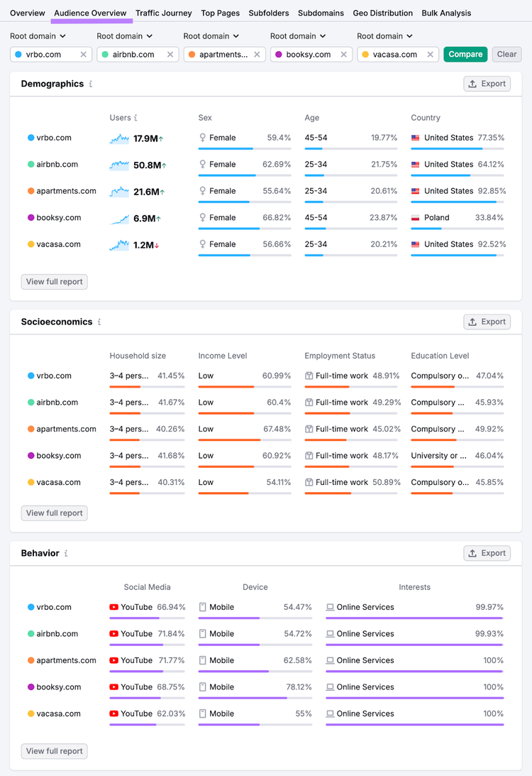532x776 pixels.
Task: Click info icon next to Demographics title
Action: click(91, 84)
